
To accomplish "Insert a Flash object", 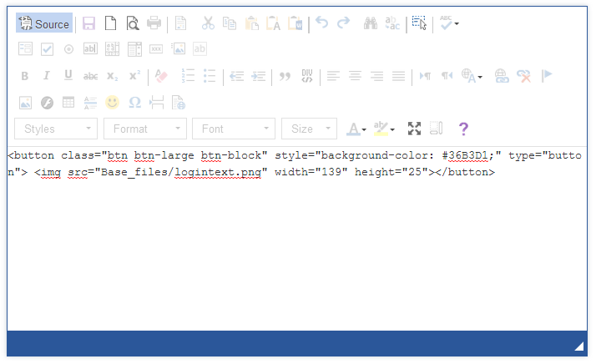I will pyautogui.click(x=47, y=103).
